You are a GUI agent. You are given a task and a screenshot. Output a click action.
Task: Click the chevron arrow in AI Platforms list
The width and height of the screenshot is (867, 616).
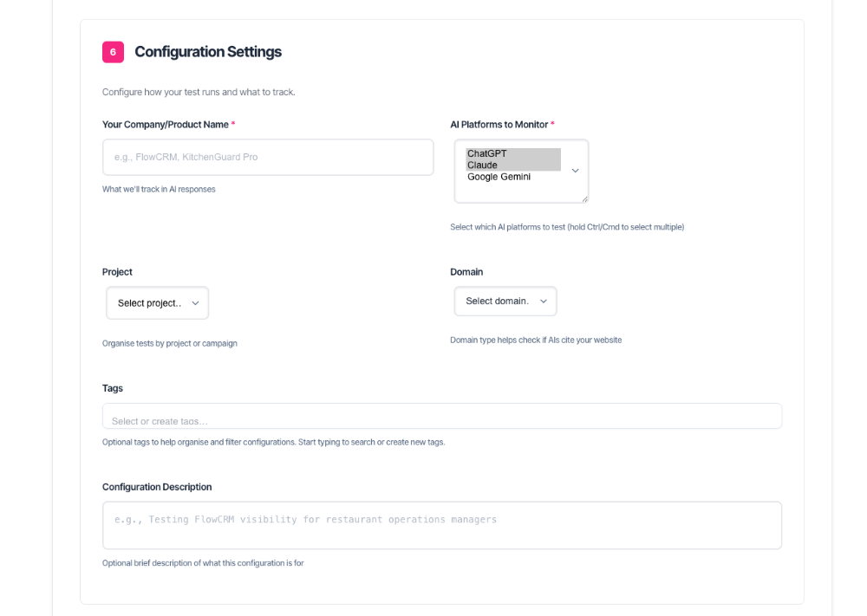coord(575,171)
